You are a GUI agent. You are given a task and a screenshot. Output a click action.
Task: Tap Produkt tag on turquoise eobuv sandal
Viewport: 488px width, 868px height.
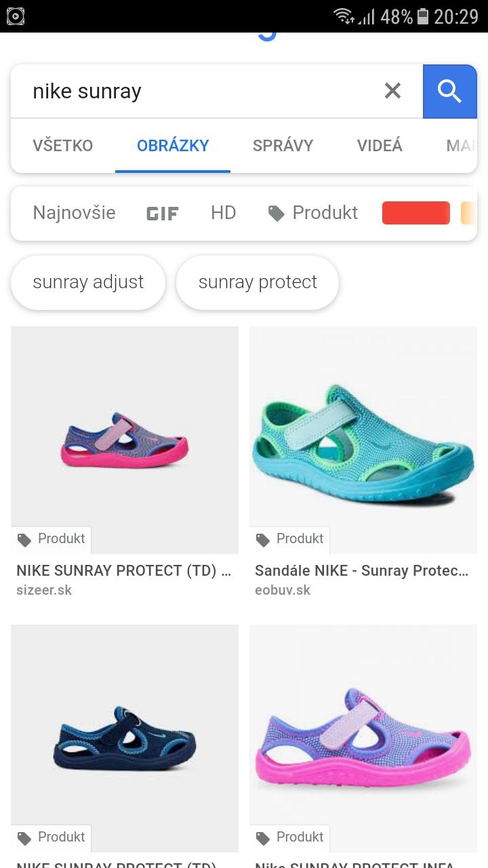(x=290, y=539)
